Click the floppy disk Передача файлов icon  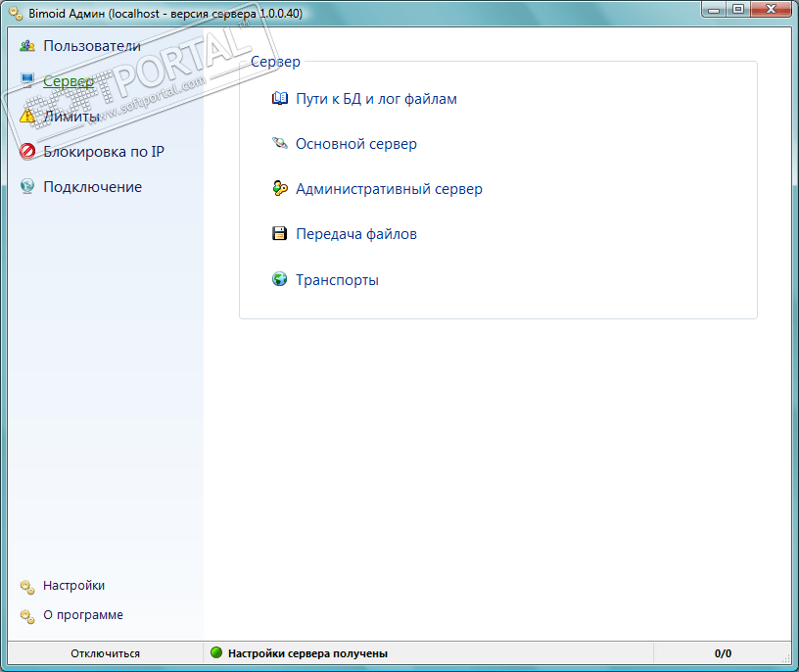279,233
